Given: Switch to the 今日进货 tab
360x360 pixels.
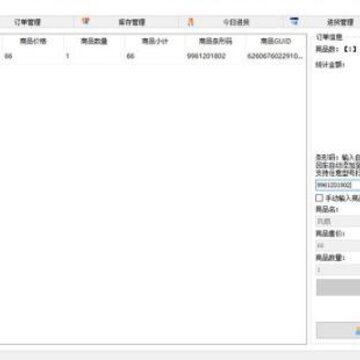Looking at the screenshot, I should [x=236, y=22].
